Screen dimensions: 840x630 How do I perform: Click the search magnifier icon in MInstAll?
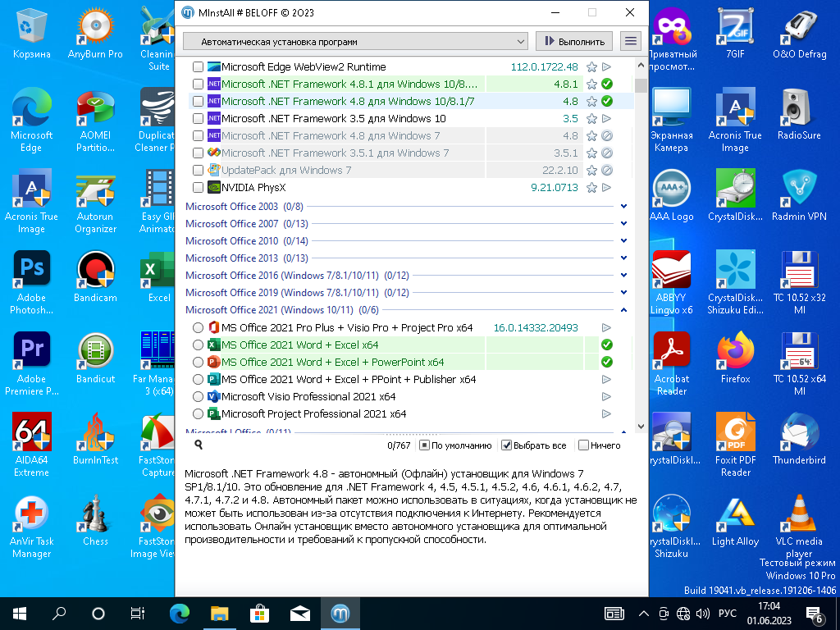(x=199, y=445)
